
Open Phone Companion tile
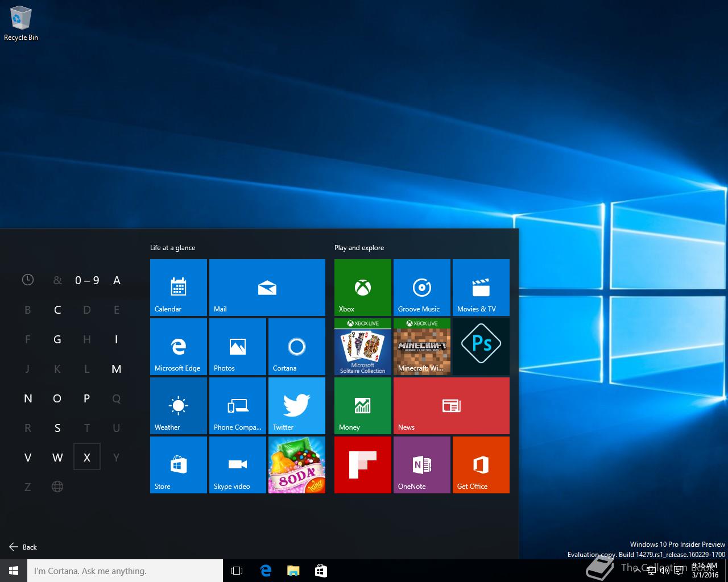click(x=238, y=406)
